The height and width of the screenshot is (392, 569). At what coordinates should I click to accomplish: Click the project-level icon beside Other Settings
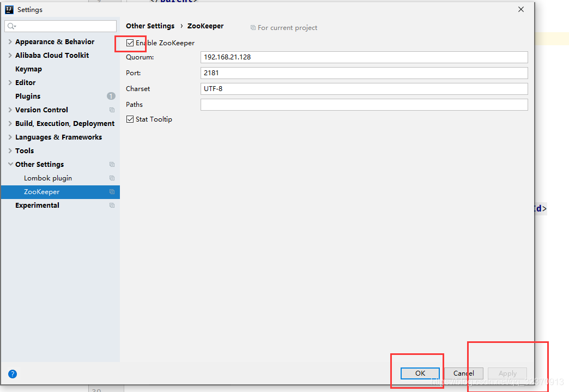pyautogui.click(x=112, y=165)
